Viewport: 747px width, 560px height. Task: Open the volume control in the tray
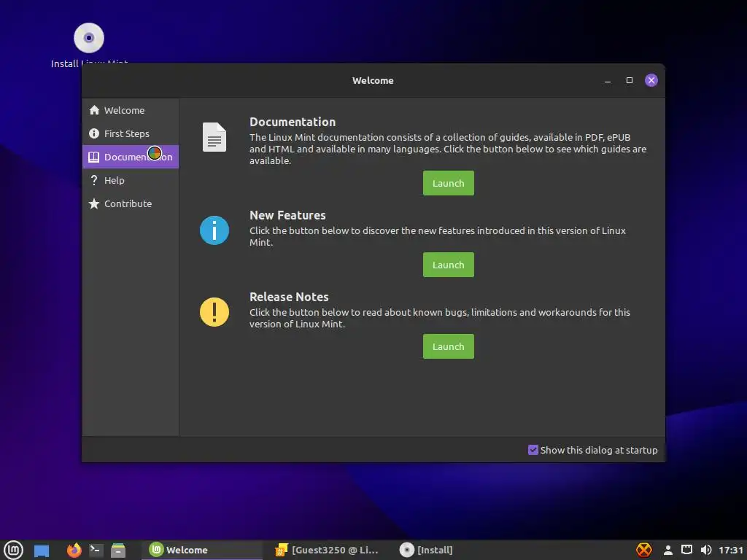[706, 550]
